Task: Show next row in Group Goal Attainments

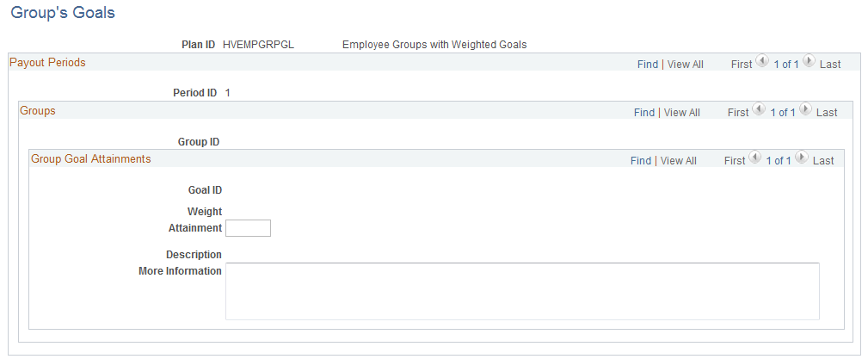Action: coord(802,158)
